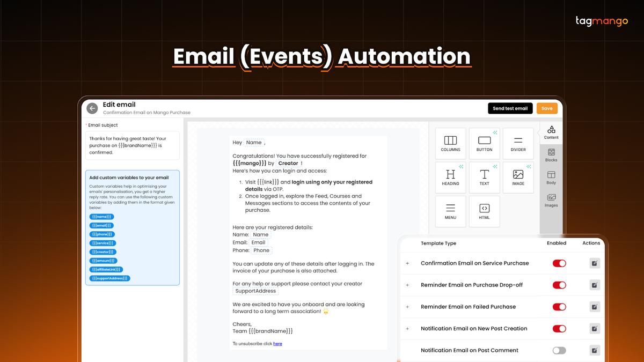Expand the Confirmation Email on Service Purchase row
The height and width of the screenshot is (362, 644).
coord(406,263)
